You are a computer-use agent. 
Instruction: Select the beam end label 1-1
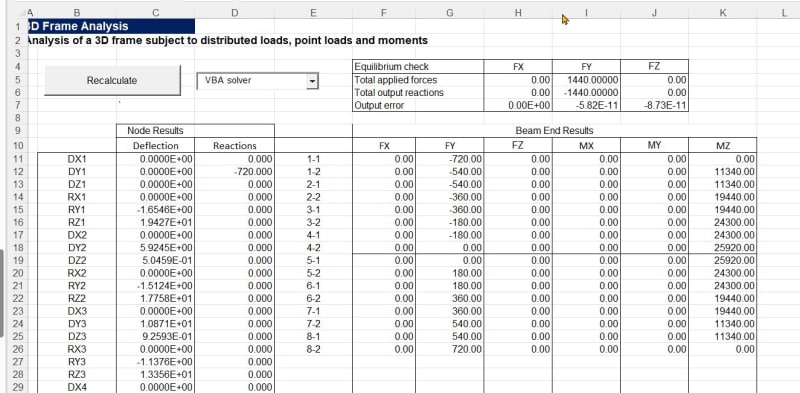click(x=314, y=159)
